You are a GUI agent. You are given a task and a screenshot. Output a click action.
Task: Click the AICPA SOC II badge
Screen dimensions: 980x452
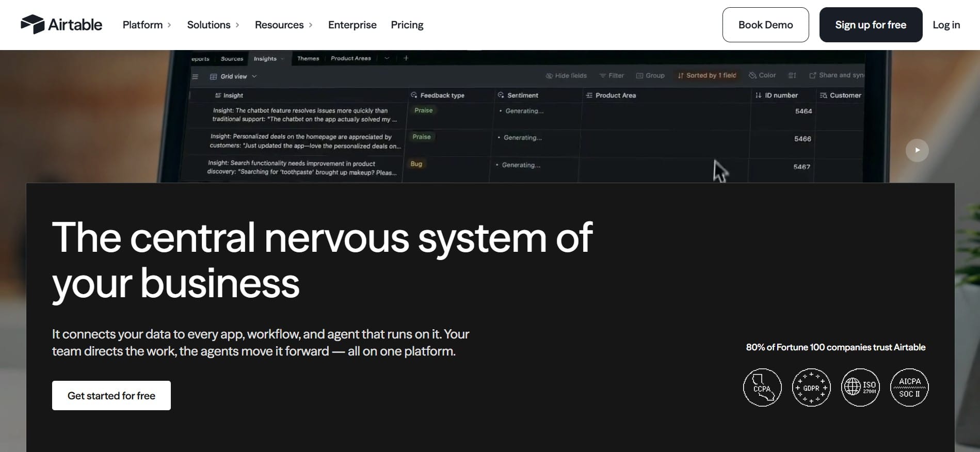coord(909,388)
